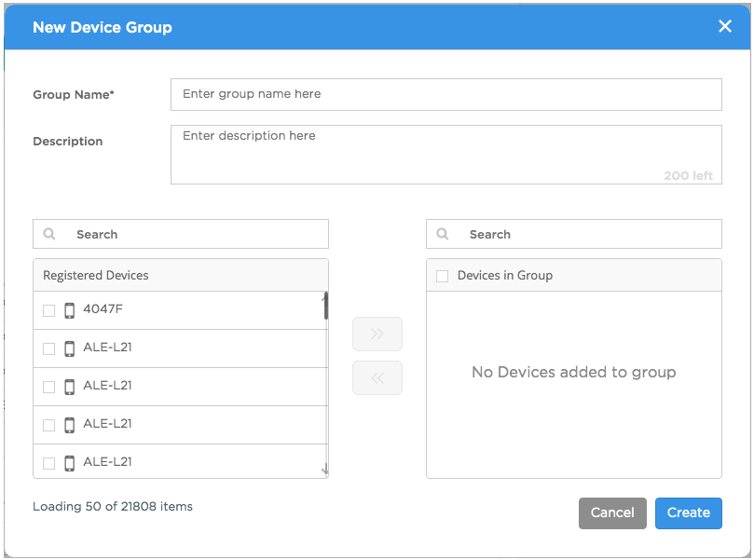Click the phone icon beside 4047F

coord(69,310)
